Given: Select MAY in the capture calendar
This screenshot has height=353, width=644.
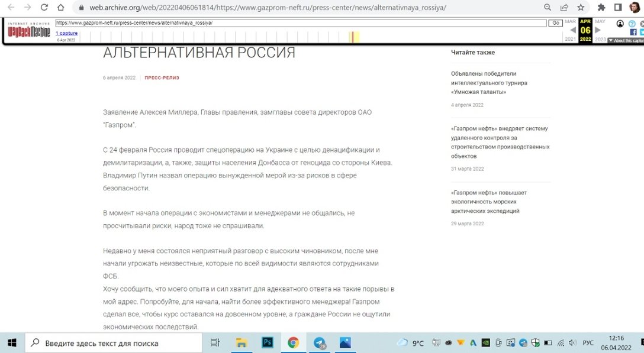Looking at the screenshot, I should [601, 20].
